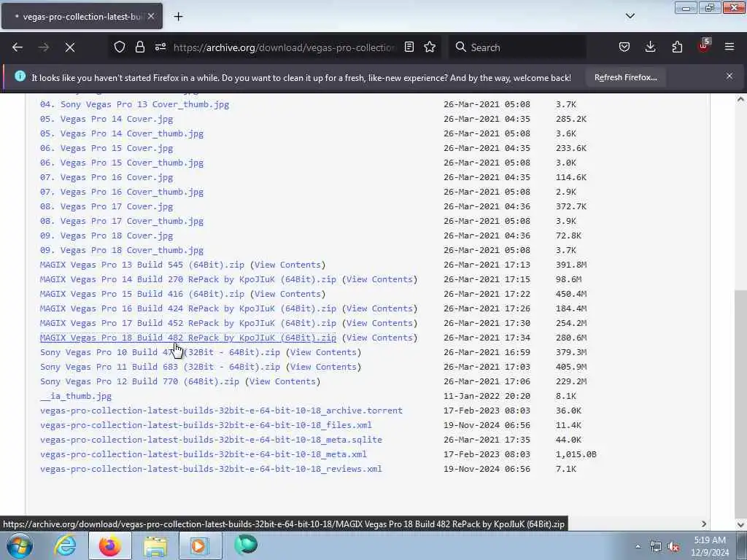This screenshot has width=747, height=560.
Task: Open Windows Explorer folder in taskbar
Action: pos(155,545)
